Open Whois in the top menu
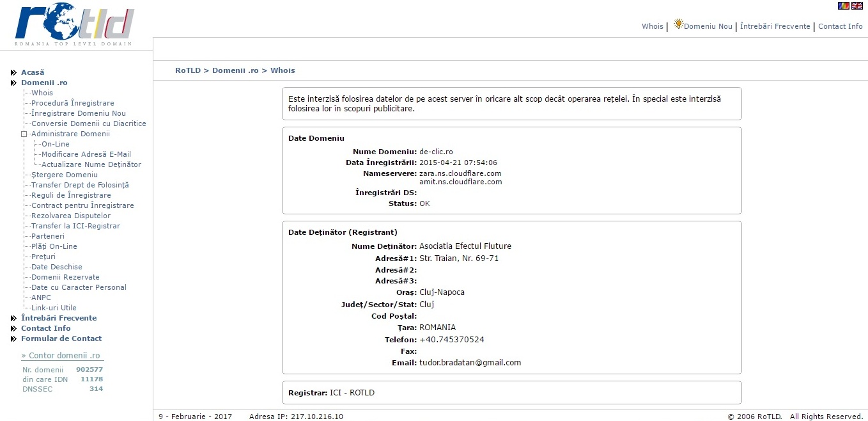Viewport: 868px width, 421px height. pyautogui.click(x=653, y=26)
